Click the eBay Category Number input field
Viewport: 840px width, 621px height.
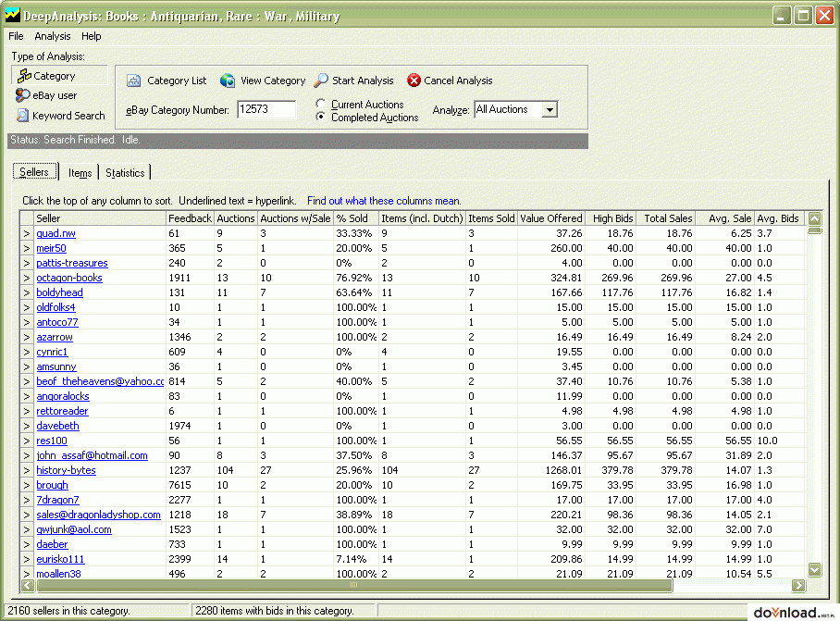coord(266,109)
